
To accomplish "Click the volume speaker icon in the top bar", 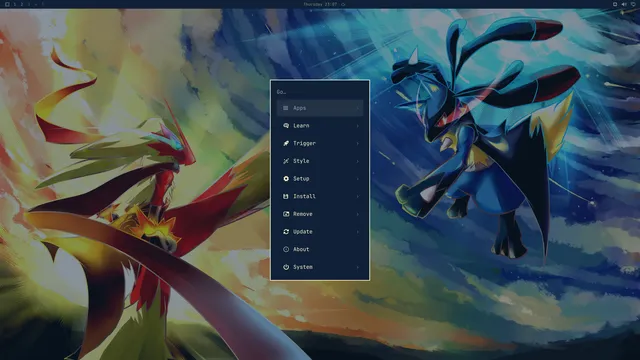I will pos(624,4).
